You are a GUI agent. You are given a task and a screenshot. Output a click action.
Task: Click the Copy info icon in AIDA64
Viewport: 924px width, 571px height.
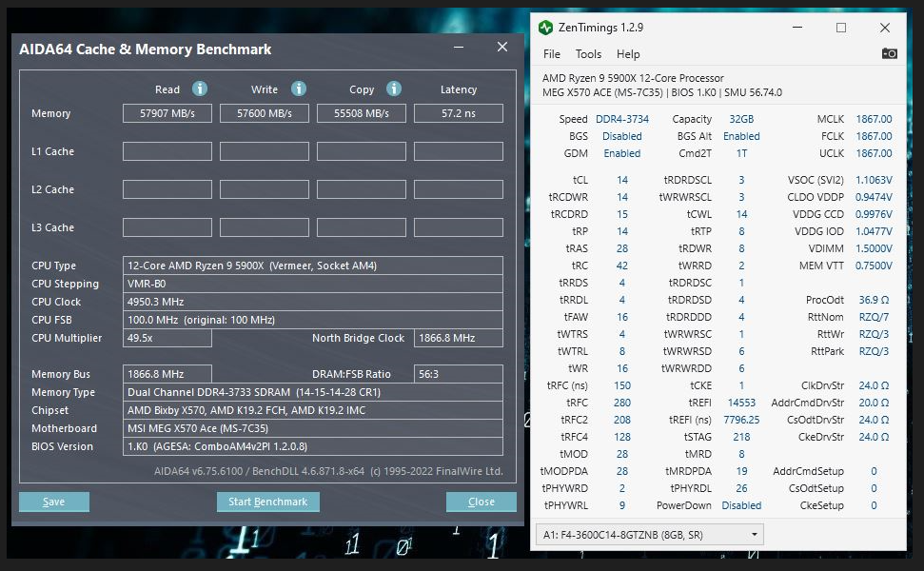(394, 89)
